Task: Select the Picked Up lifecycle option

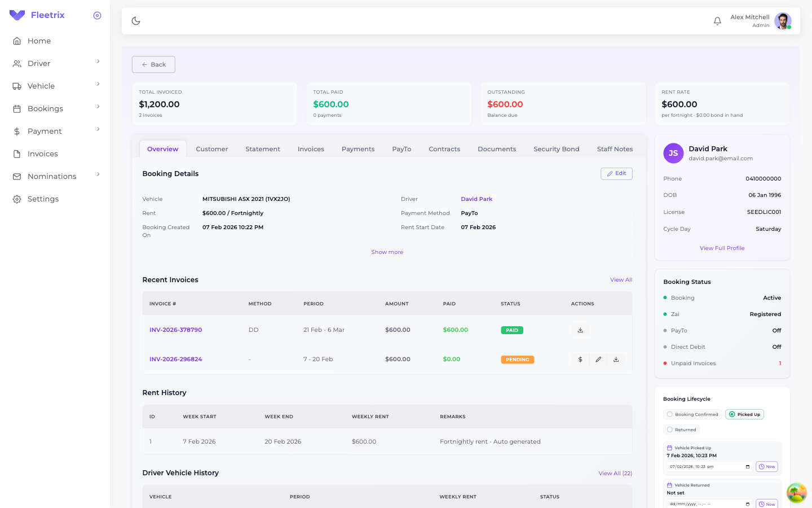Action: 744,414
